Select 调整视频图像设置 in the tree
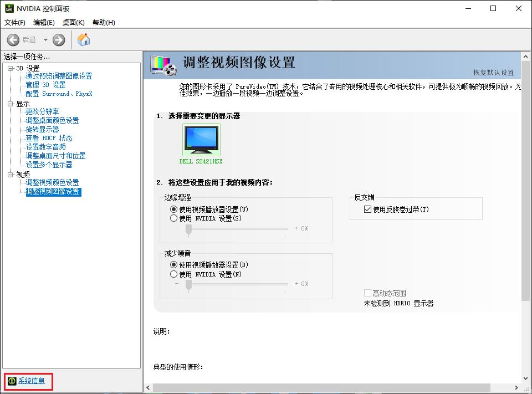 pos(53,191)
